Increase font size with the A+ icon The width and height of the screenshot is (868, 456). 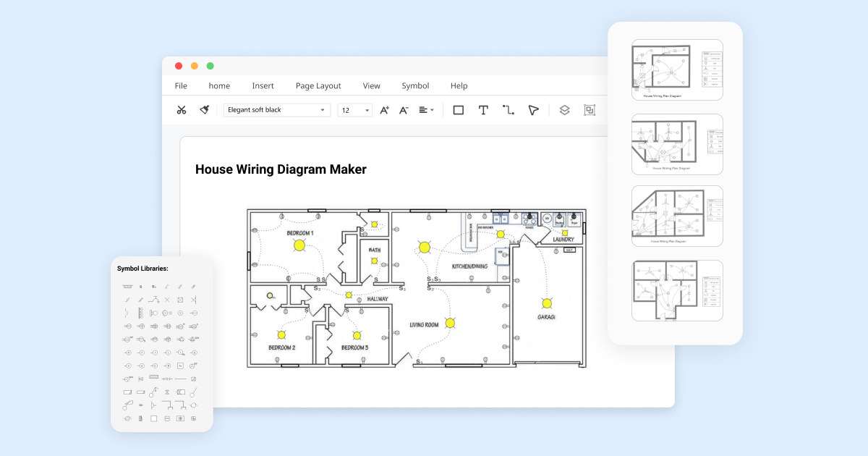click(384, 109)
